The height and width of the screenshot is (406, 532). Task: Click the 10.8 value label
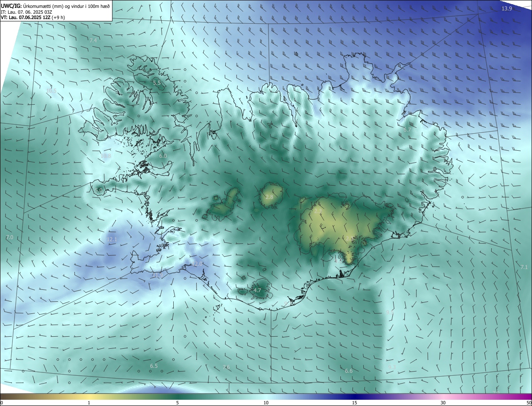106,156
